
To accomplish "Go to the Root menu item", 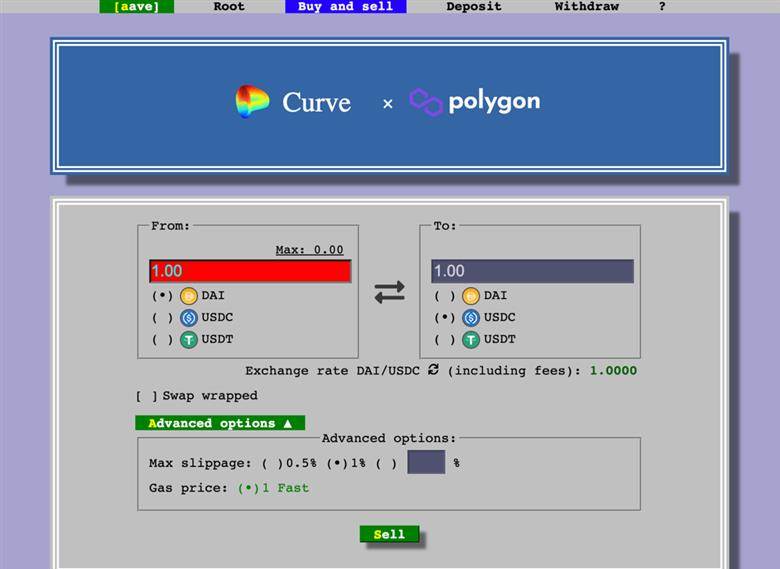I will [x=229, y=6].
